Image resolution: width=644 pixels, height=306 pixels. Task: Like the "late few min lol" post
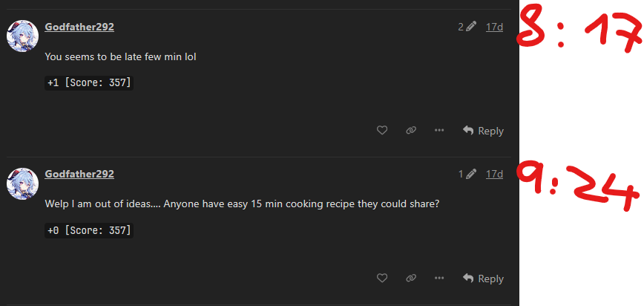[382, 131]
